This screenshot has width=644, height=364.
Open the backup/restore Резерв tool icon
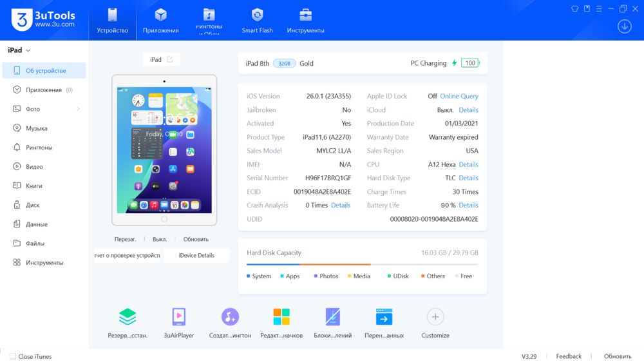pos(128,317)
